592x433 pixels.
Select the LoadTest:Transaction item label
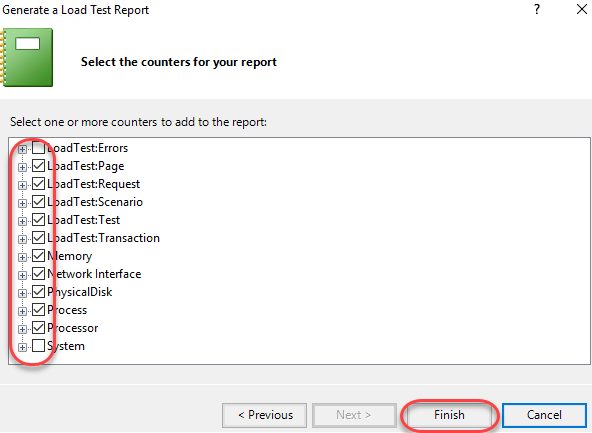click(x=103, y=238)
